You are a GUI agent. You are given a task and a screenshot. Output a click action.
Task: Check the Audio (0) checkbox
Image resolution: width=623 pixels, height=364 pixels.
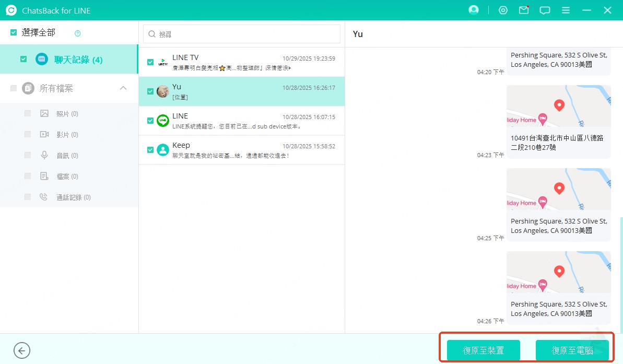[x=27, y=155]
